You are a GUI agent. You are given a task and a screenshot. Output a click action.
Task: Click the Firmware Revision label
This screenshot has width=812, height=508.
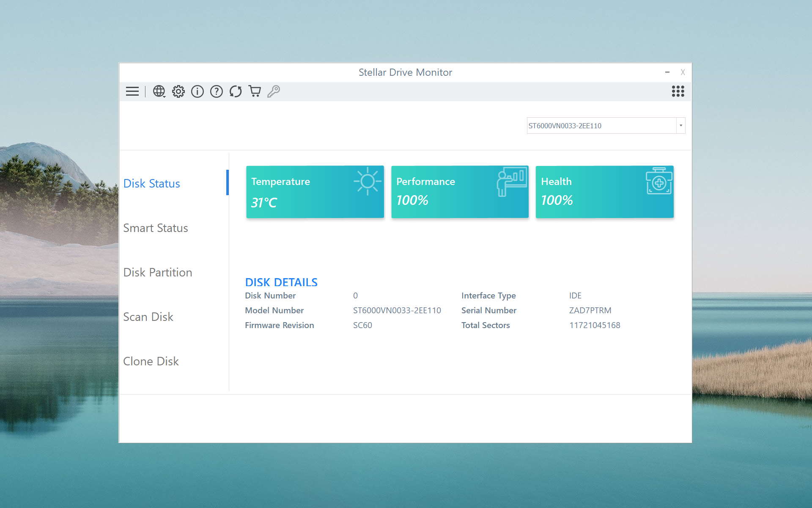click(x=280, y=325)
